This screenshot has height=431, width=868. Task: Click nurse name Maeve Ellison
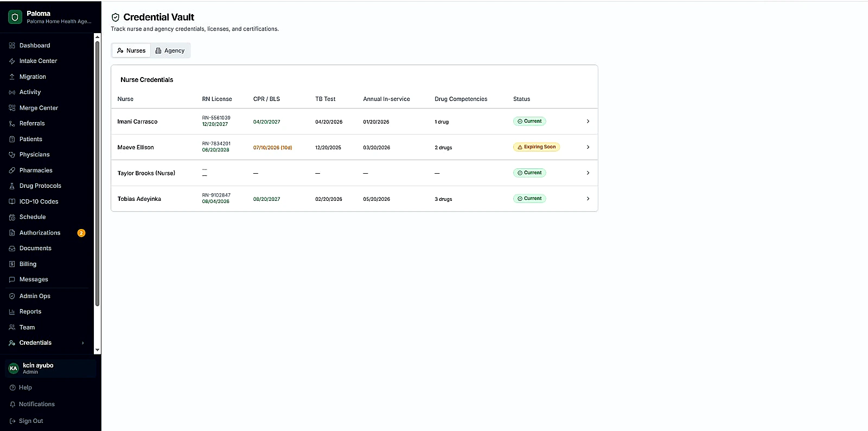(x=136, y=148)
